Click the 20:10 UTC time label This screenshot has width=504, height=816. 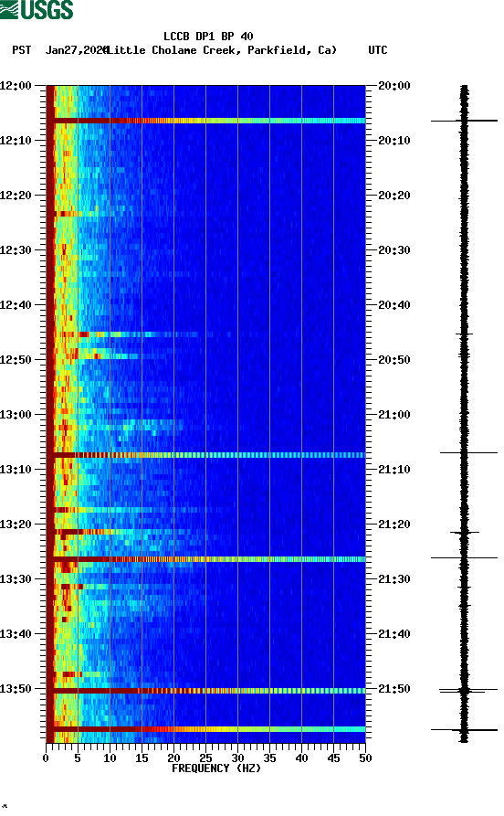coord(394,141)
